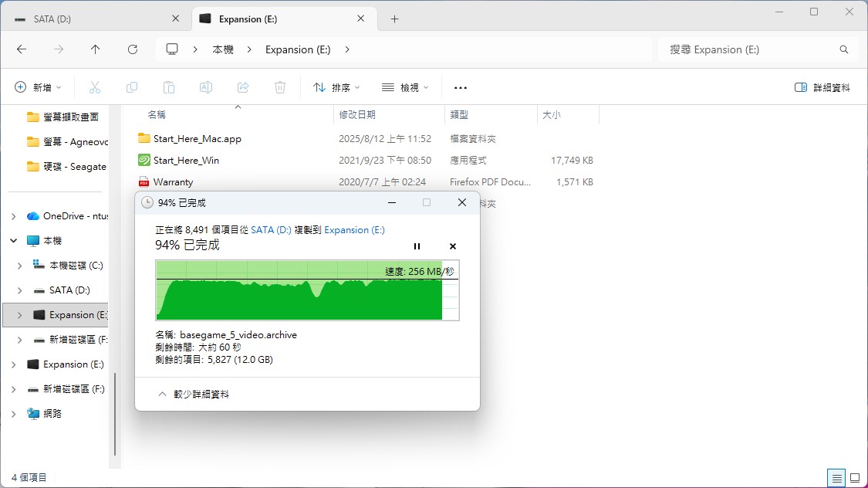Open the 檢視 view dropdown
The height and width of the screenshot is (488, 868).
tap(405, 88)
